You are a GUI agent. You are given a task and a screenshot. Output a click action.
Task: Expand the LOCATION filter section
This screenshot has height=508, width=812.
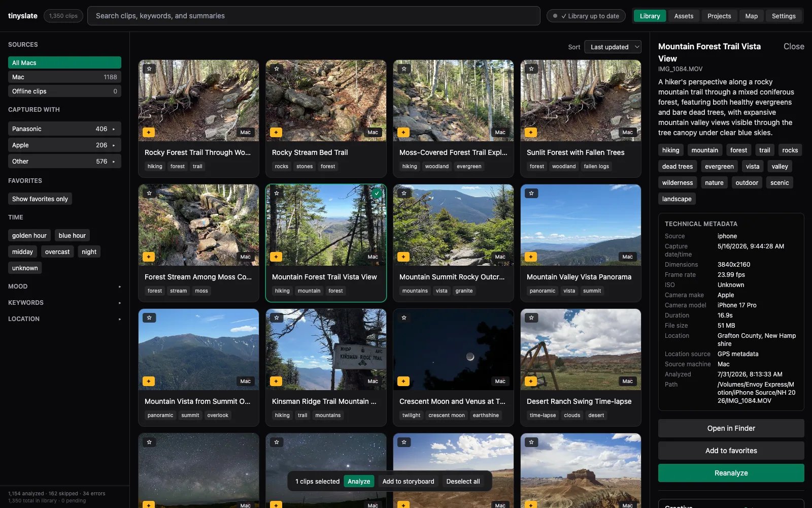[64, 319]
